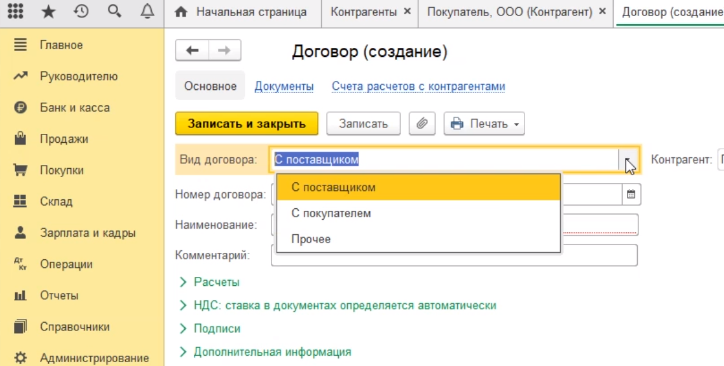Image resolution: width=724 pixels, height=366 pixels.
Task: Click Записать и закрыть button
Action: click(247, 124)
